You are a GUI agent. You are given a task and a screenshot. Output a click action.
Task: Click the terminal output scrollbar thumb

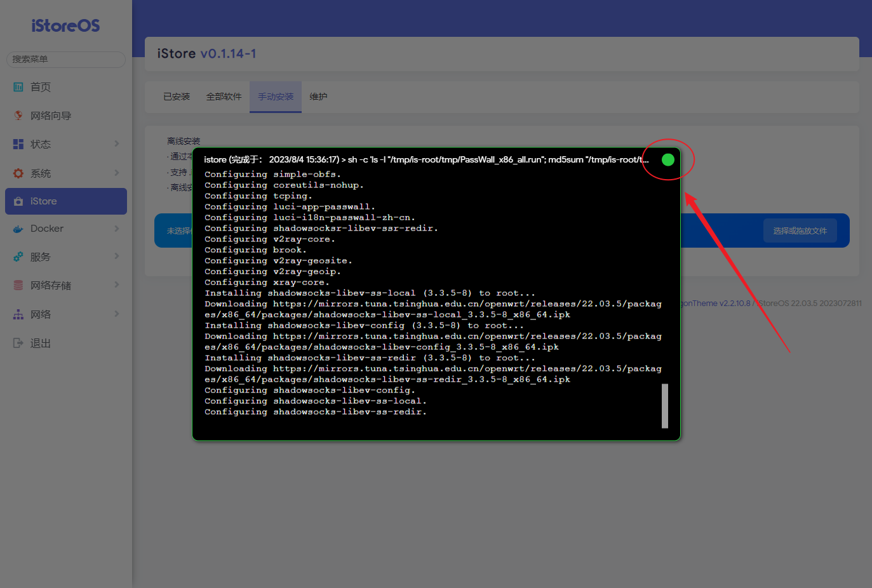pos(665,406)
